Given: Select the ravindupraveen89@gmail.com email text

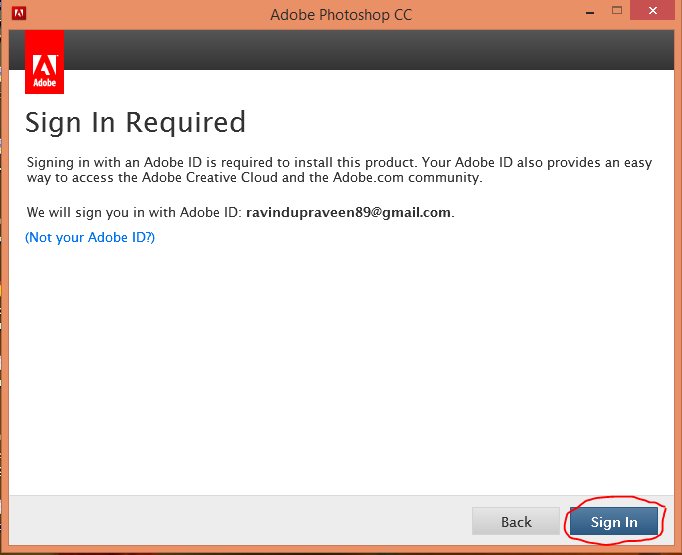Looking at the screenshot, I should [348, 212].
